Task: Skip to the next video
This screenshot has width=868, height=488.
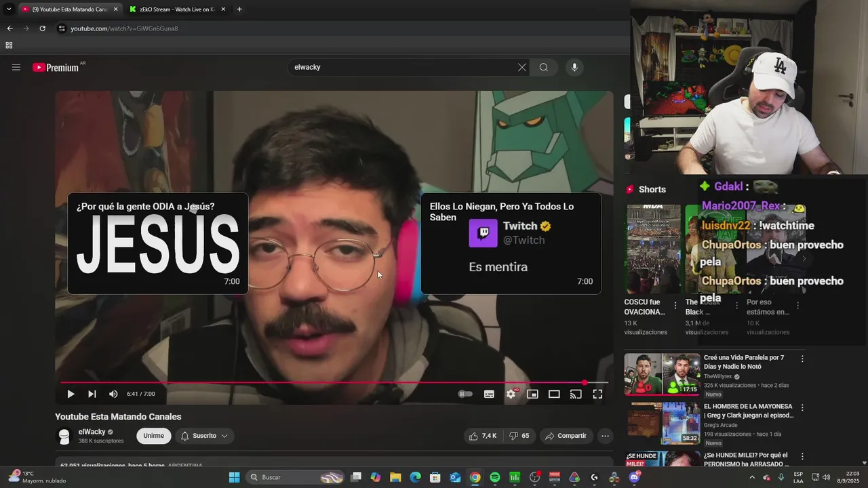Action: coord(92,394)
